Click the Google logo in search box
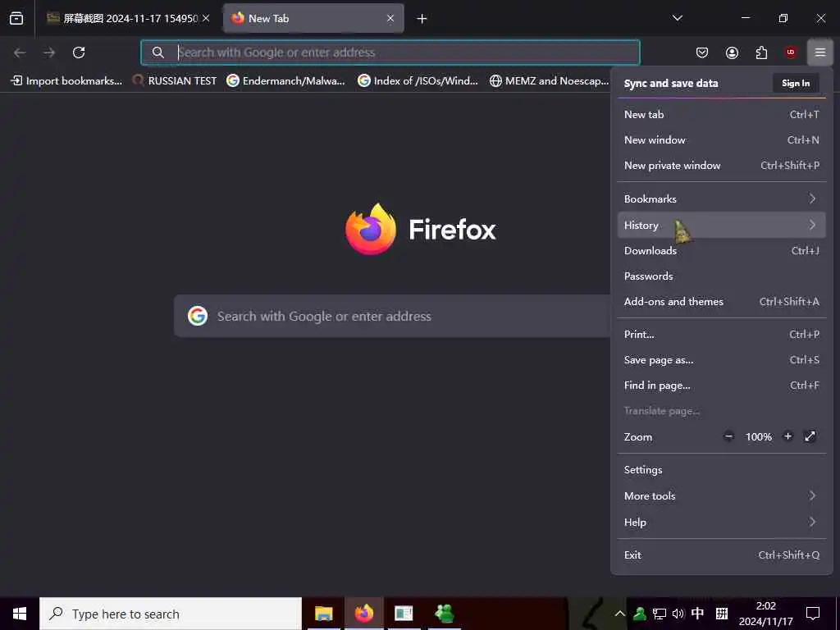Screen dimensions: 840x630 [x=198, y=316]
